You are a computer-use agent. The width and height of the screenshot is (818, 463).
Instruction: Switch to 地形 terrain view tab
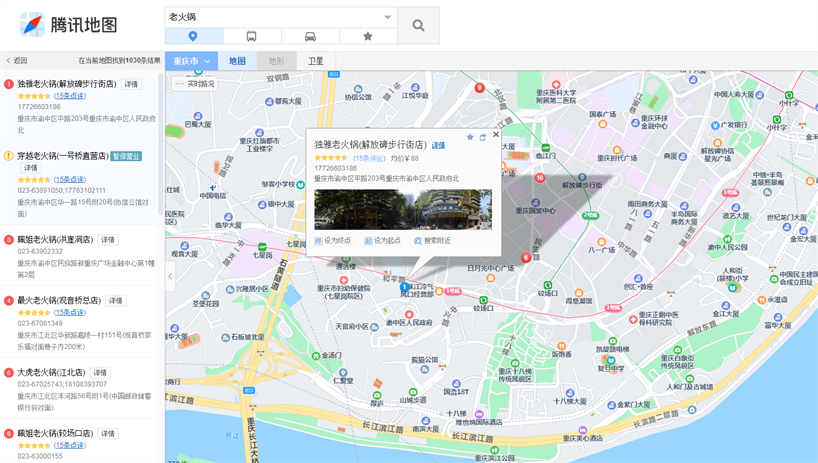(276, 61)
